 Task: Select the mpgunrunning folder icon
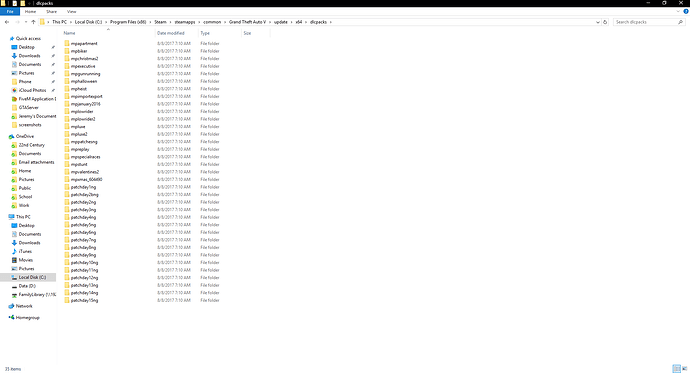[x=67, y=73]
